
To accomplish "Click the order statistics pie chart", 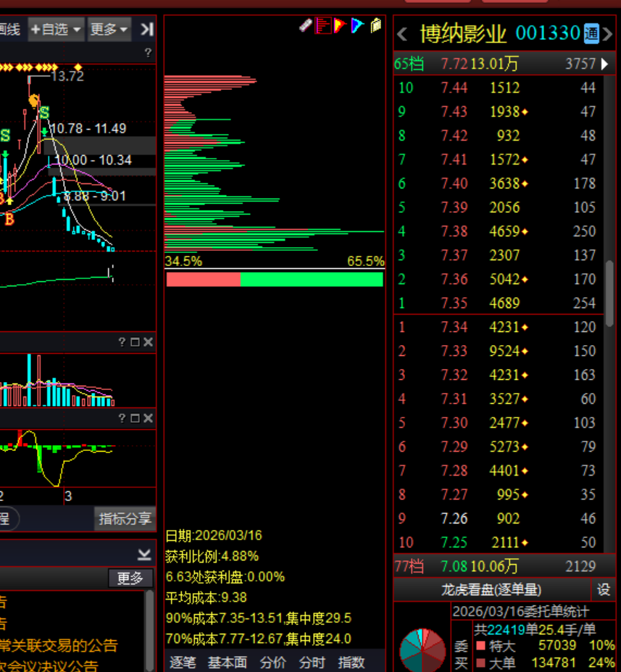I will coord(422,650).
